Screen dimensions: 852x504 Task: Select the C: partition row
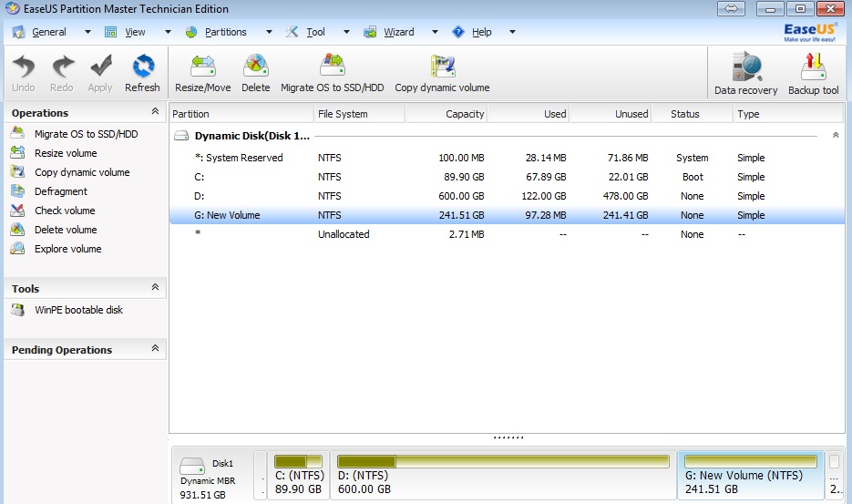point(507,177)
